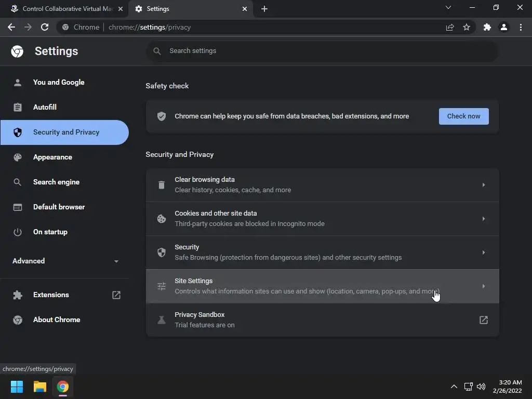Click the clipboard icon for Autofill
This screenshot has width=532, height=399.
click(18, 107)
